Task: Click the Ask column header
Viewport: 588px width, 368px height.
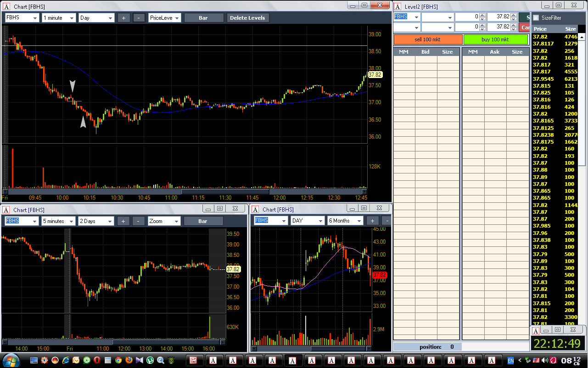Action: pos(495,52)
